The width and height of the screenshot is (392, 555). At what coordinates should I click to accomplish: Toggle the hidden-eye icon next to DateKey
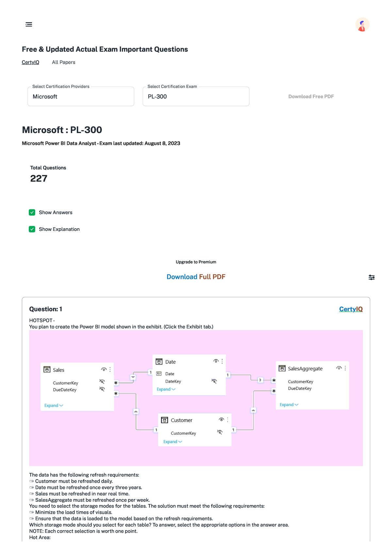214,381
